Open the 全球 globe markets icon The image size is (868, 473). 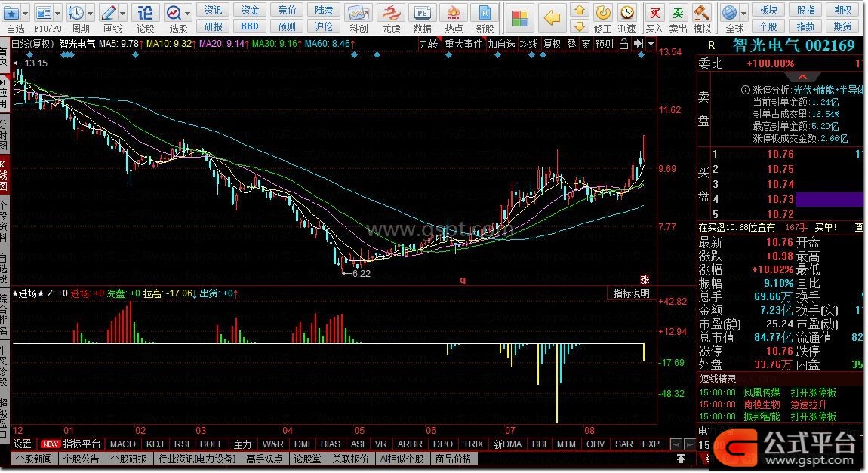pos(730,12)
